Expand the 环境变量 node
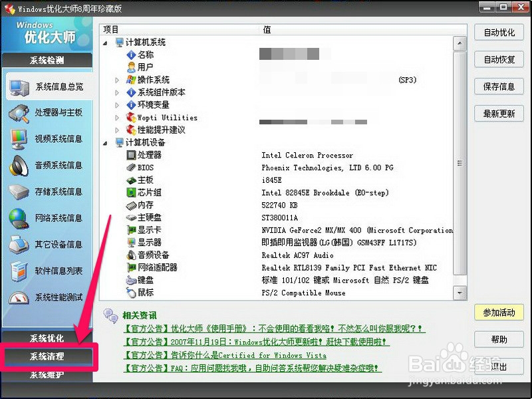This screenshot has height=399, width=532. (x=117, y=105)
